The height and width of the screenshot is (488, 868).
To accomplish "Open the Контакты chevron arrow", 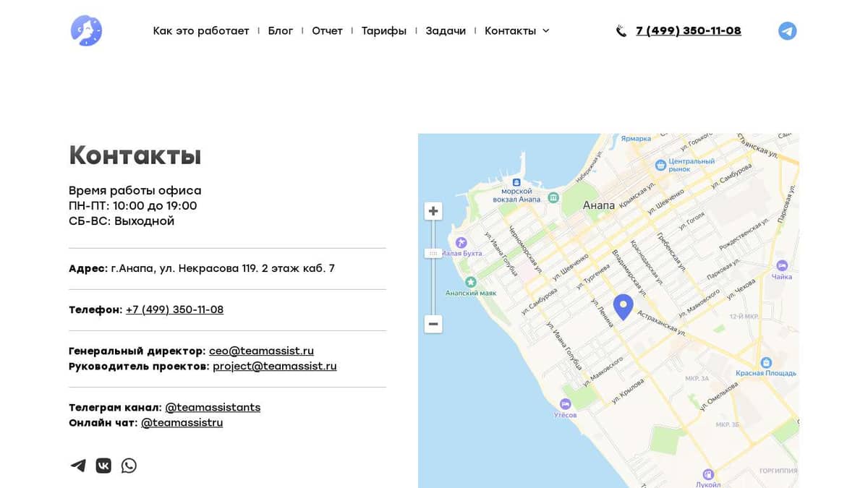I will [546, 30].
